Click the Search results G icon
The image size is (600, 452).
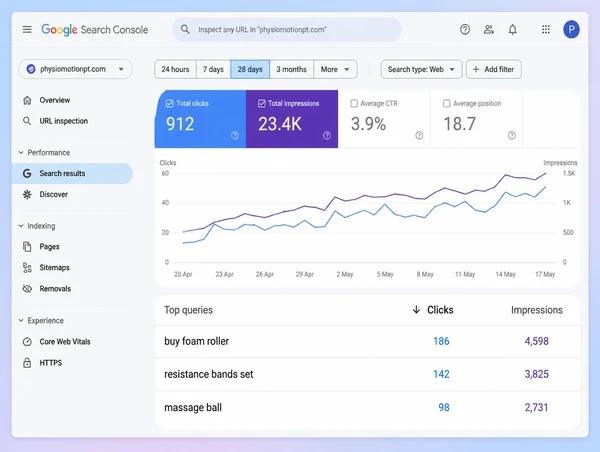(x=27, y=173)
